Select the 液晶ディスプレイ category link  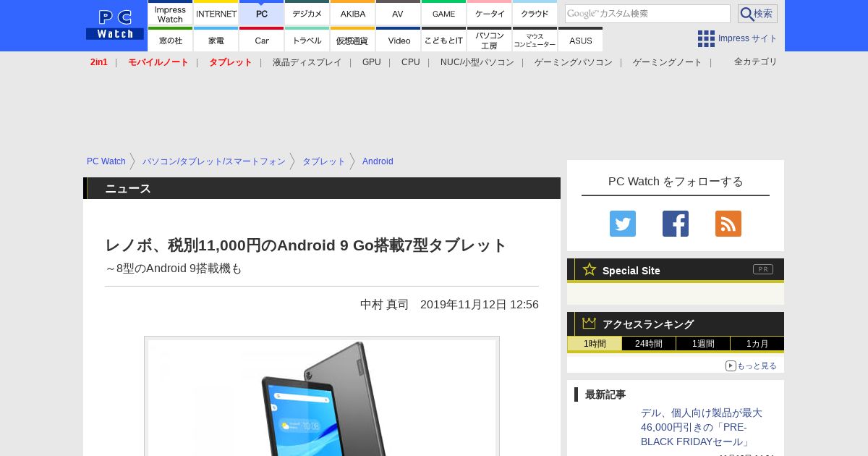[307, 62]
